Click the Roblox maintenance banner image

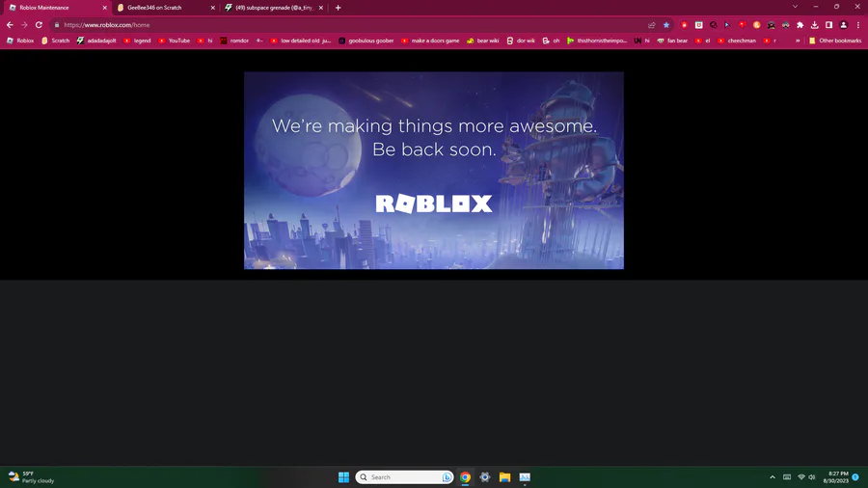[434, 171]
